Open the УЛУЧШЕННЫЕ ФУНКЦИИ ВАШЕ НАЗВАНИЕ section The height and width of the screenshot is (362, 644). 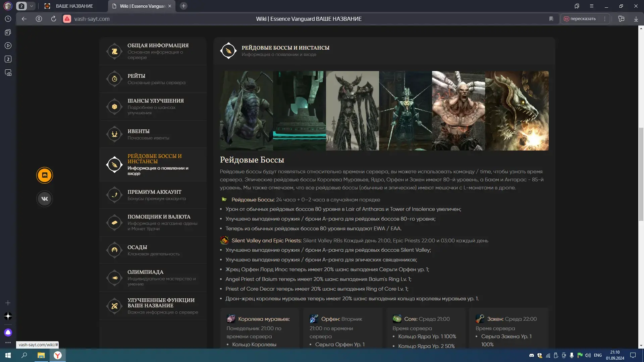coord(153,306)
